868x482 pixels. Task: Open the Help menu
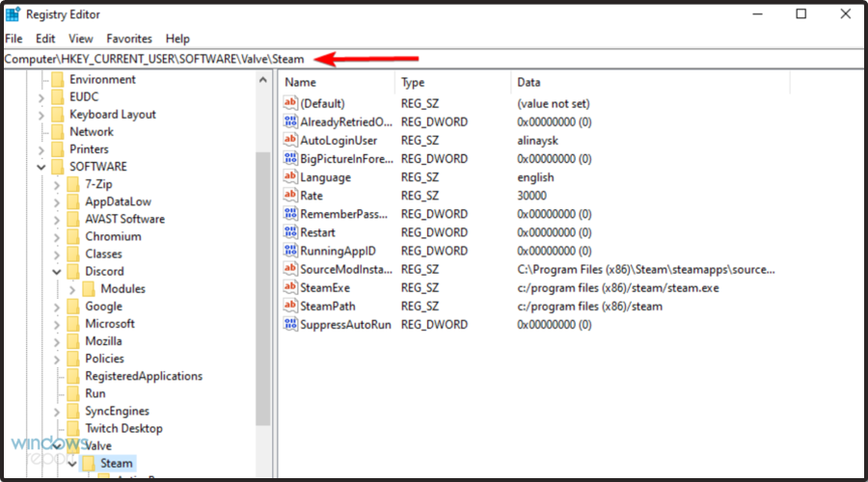click(177, 39)
